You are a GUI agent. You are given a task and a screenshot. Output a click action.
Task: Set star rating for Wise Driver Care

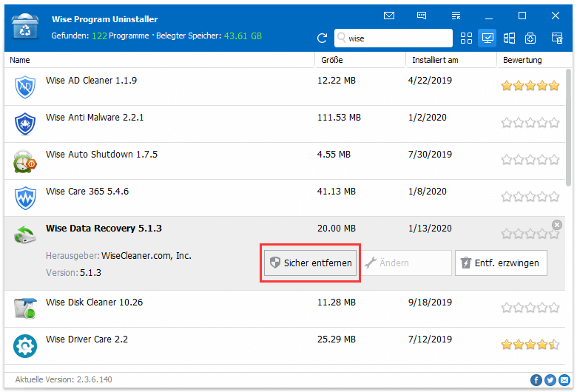click(x=530, y=345)
